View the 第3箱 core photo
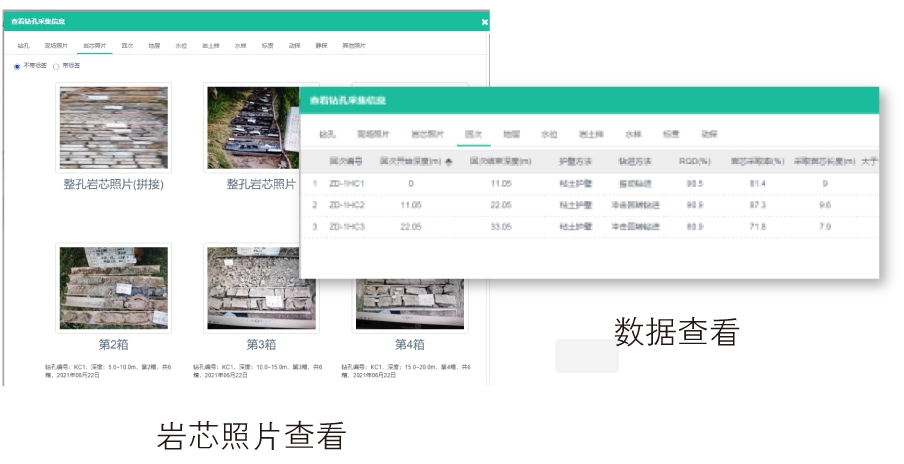This screenshot has height=464, width=904. pos(260,288)
